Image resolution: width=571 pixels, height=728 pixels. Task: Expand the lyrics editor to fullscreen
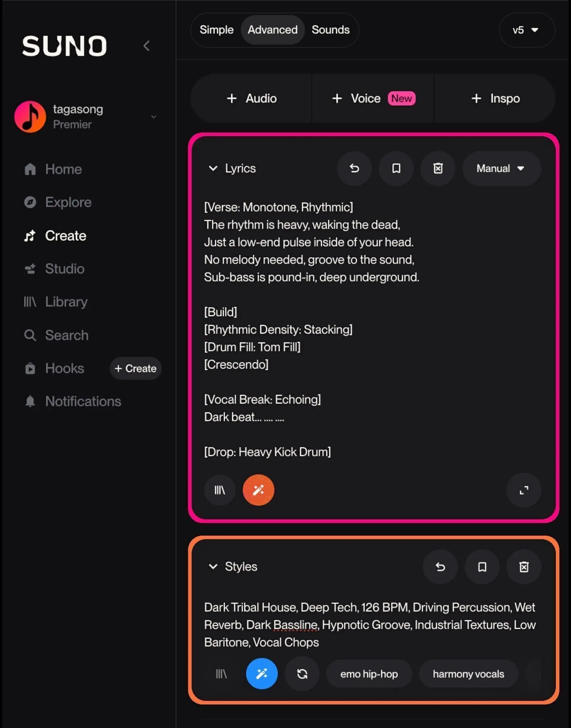tap(524, 490)
